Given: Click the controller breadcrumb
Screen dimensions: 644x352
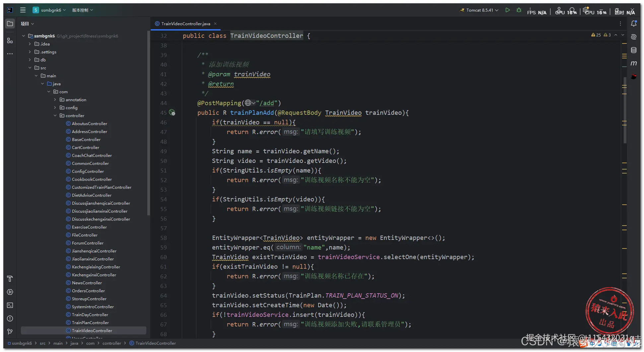Looking at the screenshot, I should click(x=111, y=343).
